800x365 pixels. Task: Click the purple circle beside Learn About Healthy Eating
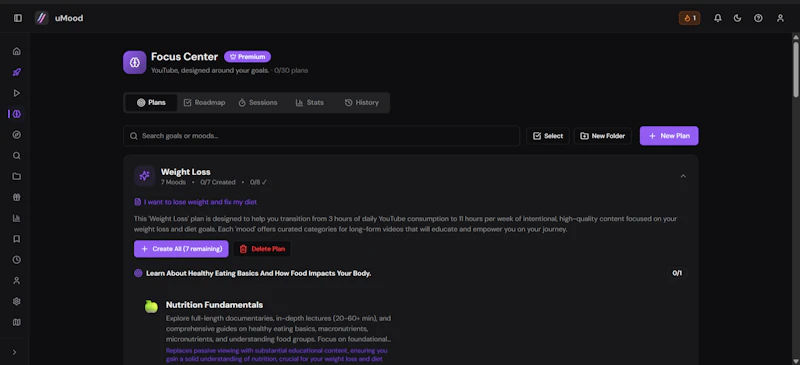[x=138, y=273]
